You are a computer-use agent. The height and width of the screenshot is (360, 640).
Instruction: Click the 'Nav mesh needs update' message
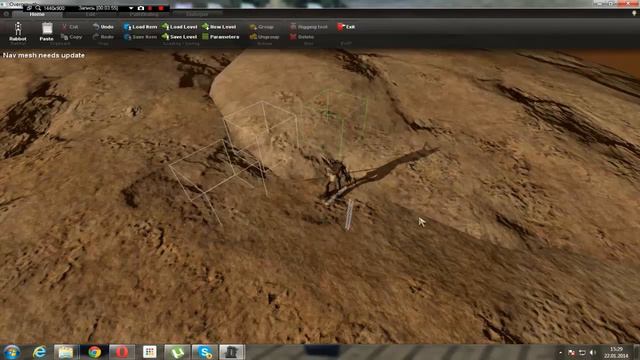point(44,55)
